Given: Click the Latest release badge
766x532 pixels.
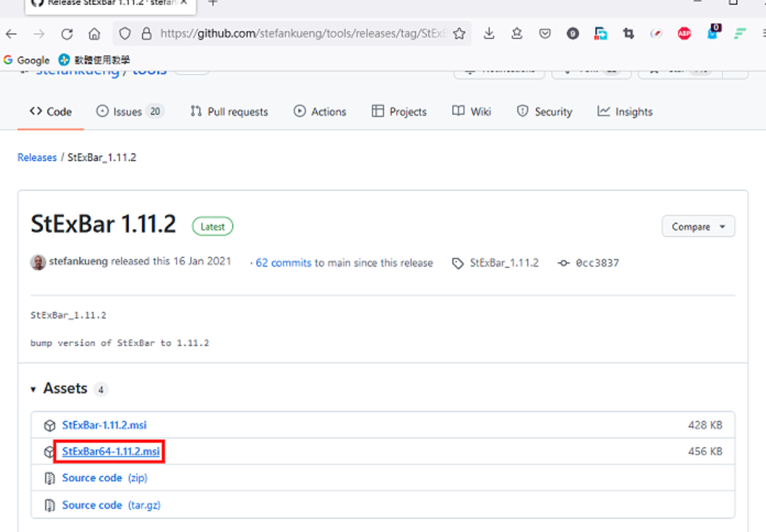Looking at the screenshot, I should (x=213, y=227).
